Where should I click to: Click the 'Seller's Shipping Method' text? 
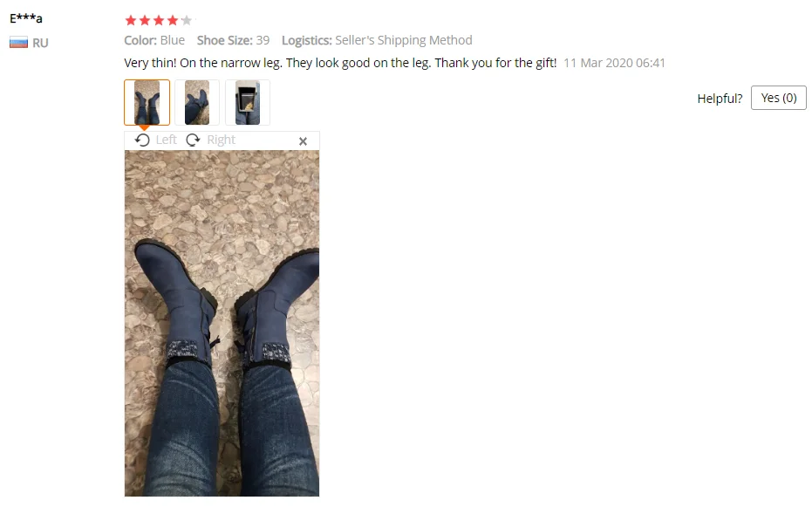pos(404,40)
